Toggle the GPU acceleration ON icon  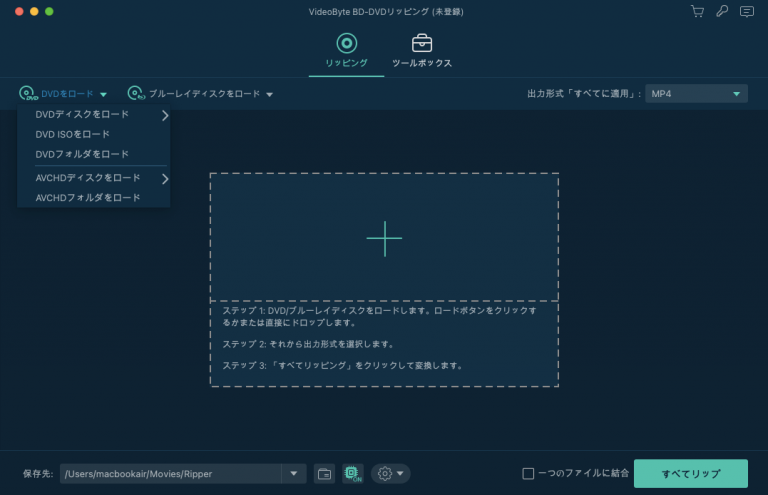pos(352,473)
